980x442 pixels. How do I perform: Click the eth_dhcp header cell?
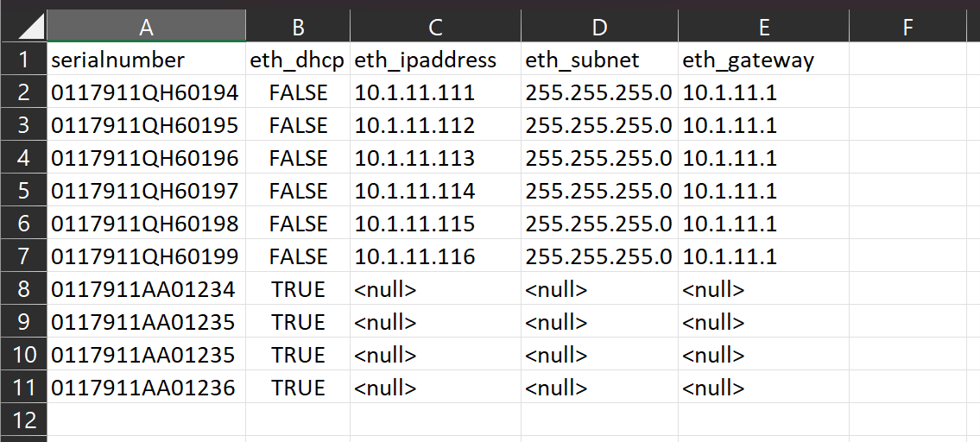(x=298, y=60)
